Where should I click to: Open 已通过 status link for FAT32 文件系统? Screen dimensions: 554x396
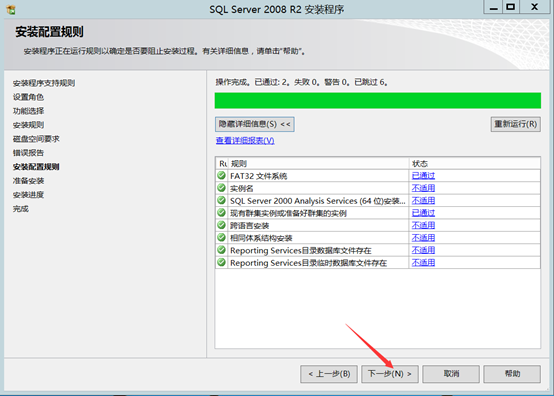coord(423,176)
